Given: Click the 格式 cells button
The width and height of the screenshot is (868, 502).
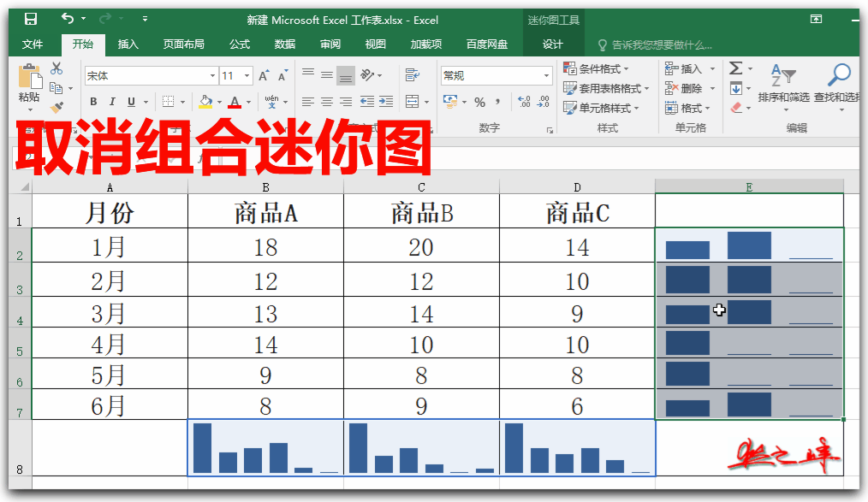Looking at the screenshot, I should pyautogui.click(x=687, y=108).
